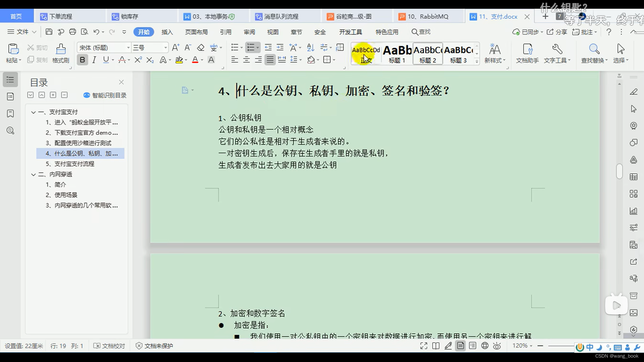This screenshot has height=362, width=644.
Task: Click the 文档校对 status bar button
Action: point(109,346)
